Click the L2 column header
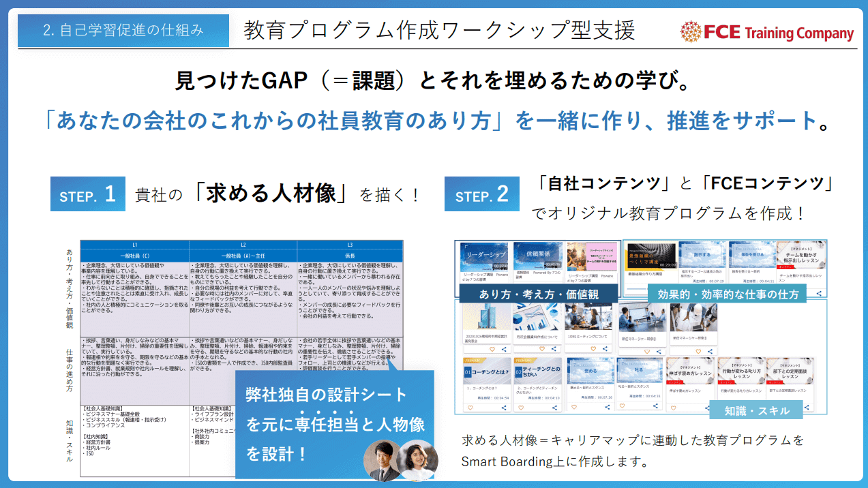 (243, 244)
